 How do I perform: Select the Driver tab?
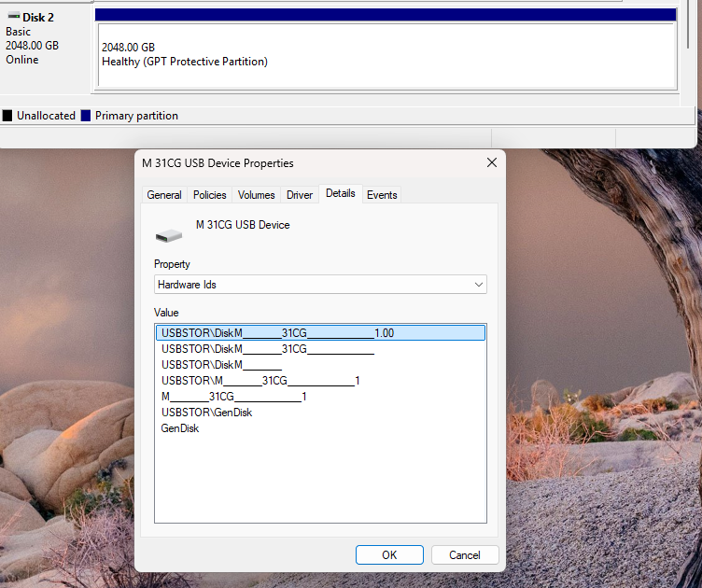pos(300,195)
